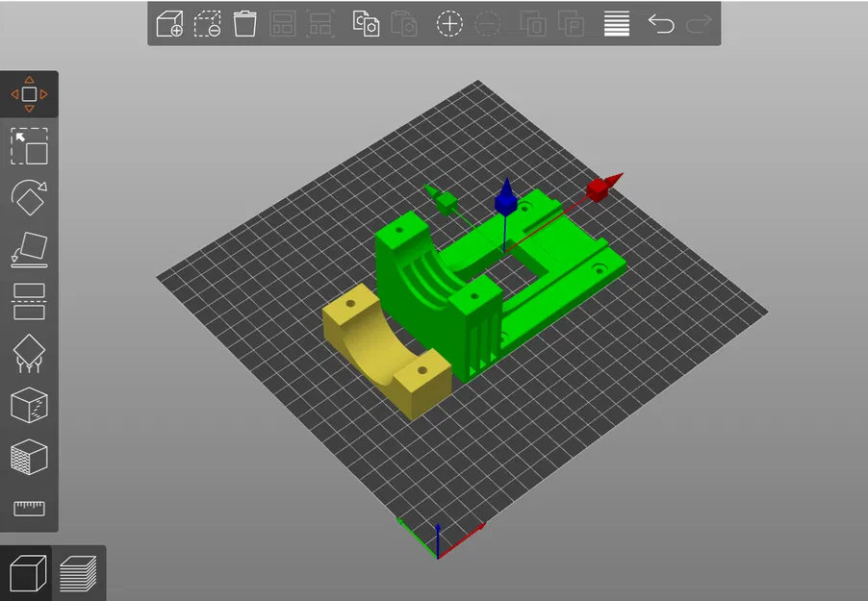Select the textured cube icon in left toolbar
Image resolution: width=868 pixels, height=601 pixels.
point(29,457)
